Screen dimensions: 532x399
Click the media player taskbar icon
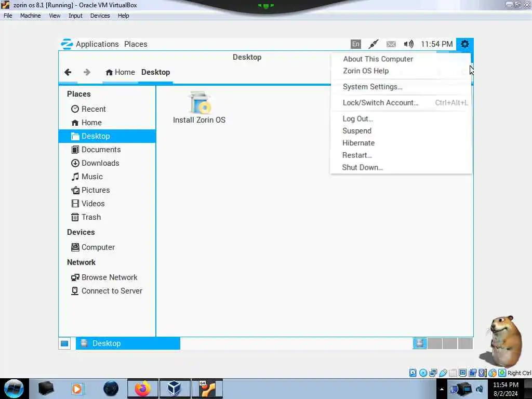click(x=77, y=389)
